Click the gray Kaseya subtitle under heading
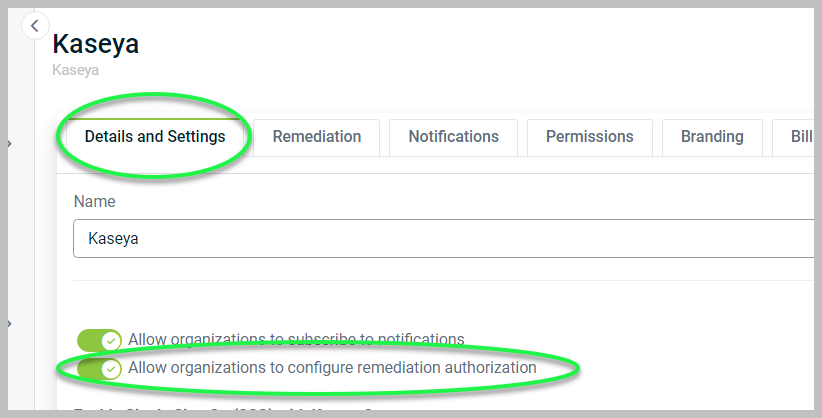 pyautogui.click(x=75, y=71)
